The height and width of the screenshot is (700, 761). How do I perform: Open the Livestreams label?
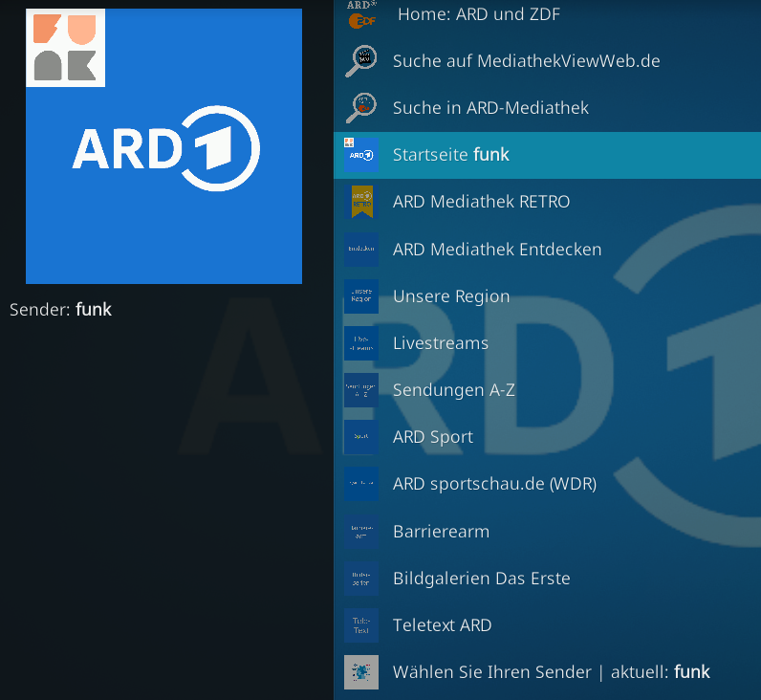click(x=440, y=343)
